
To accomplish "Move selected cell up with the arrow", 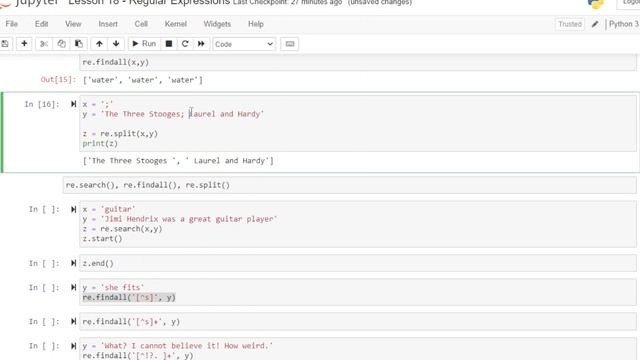I will (x=99, y=44).
